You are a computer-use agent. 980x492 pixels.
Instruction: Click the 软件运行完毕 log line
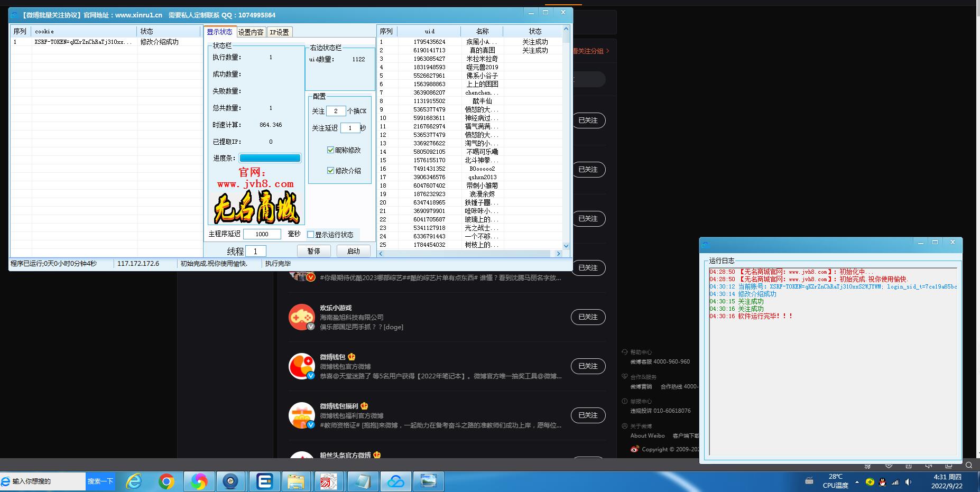pyautogui.click(x=751, y=316)
